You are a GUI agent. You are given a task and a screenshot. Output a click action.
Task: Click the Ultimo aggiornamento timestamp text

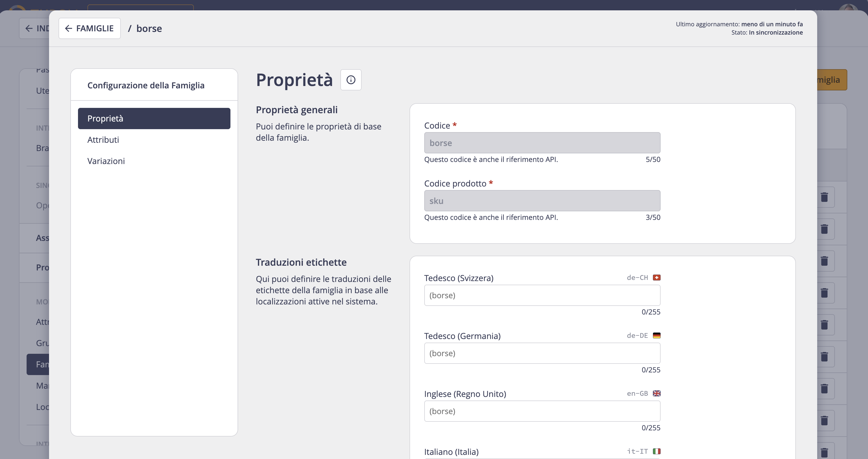pyautogui.click(x=739, y=24)
